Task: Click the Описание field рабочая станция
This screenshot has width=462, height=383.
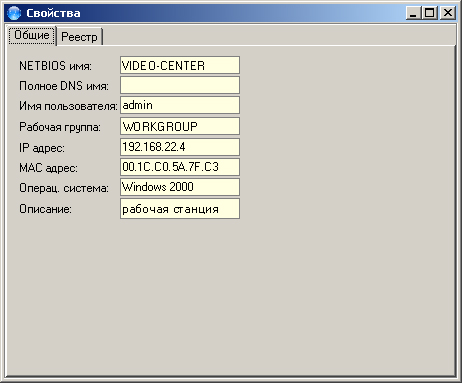Action: 180,209
